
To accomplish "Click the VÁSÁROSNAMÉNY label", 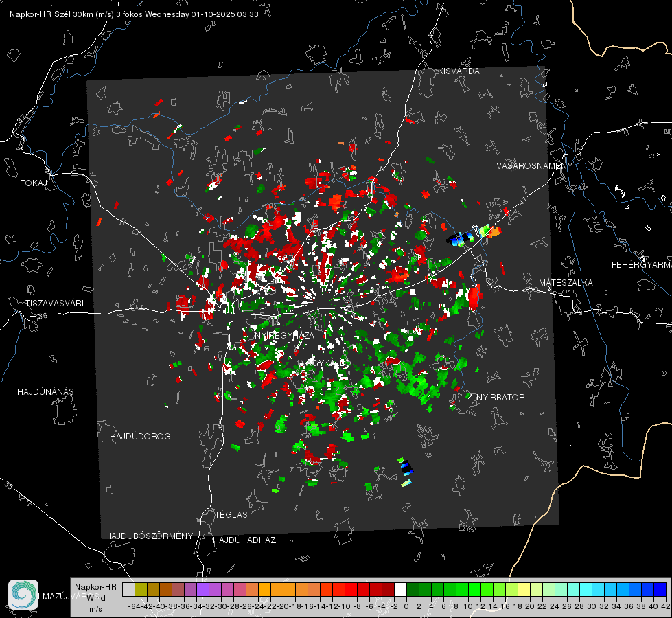I will pos(535,166).
